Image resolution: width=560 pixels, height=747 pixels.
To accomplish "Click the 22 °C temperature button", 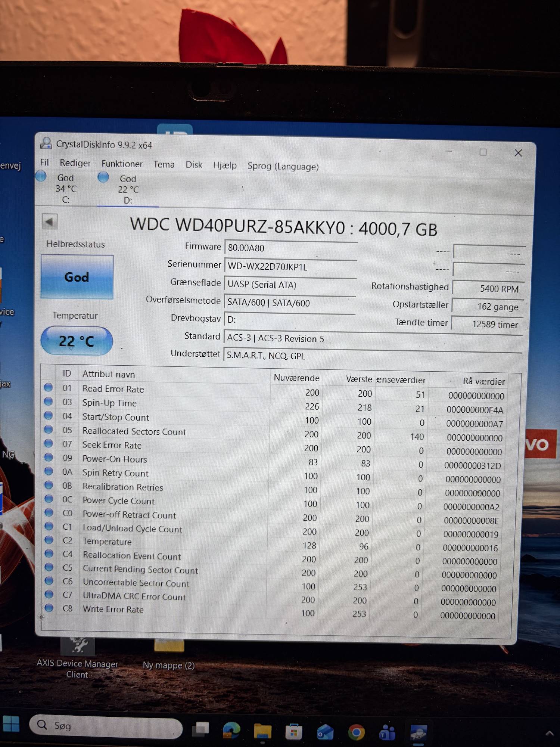I will click(x=77, y=341).
